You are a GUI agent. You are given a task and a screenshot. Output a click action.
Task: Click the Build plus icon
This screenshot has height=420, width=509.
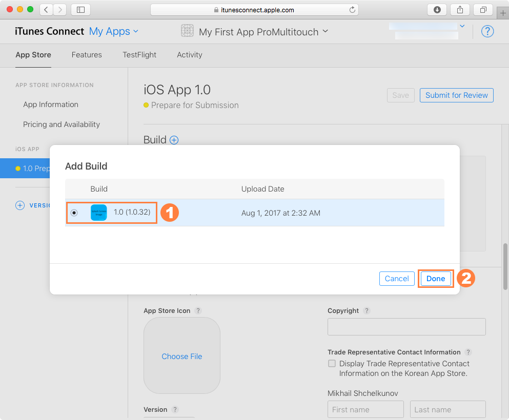coord(174,140)
